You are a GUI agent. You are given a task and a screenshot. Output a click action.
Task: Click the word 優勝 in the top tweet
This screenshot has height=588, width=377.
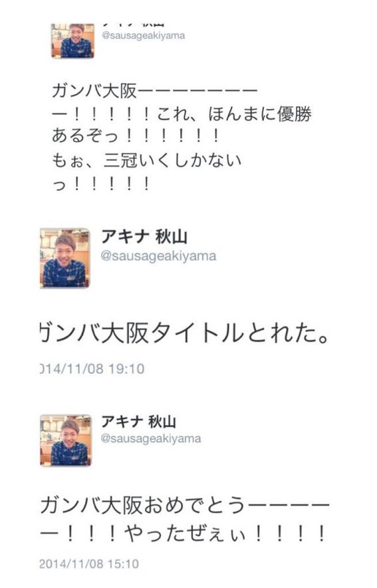point(294,114)
